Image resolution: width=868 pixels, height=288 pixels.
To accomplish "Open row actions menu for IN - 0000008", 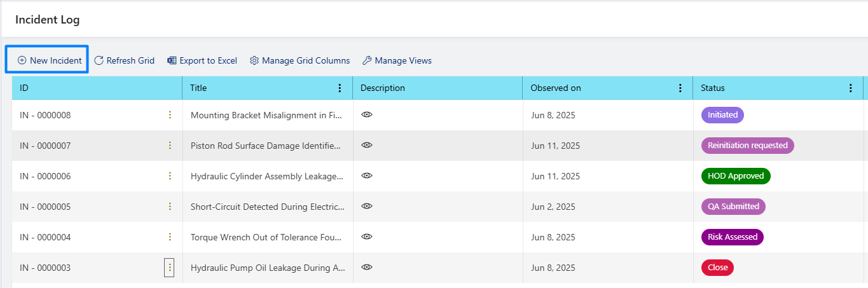I will point(169,115).
